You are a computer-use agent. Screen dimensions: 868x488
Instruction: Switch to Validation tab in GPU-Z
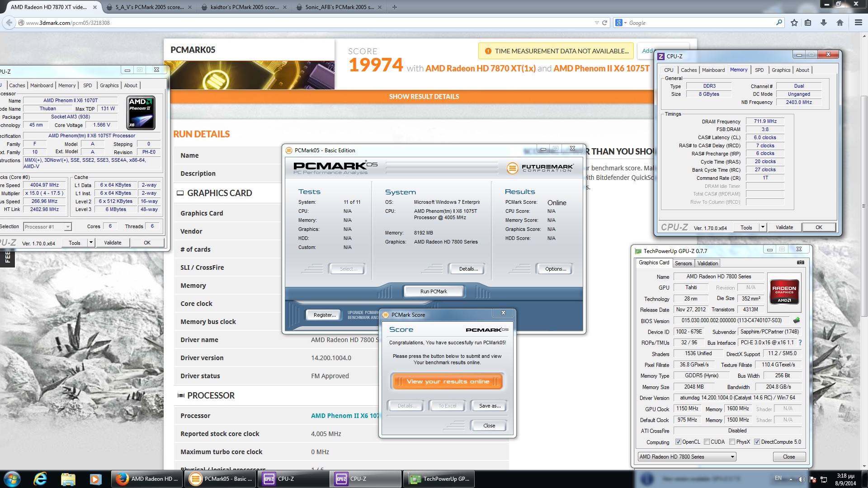(x=708, y=263)
